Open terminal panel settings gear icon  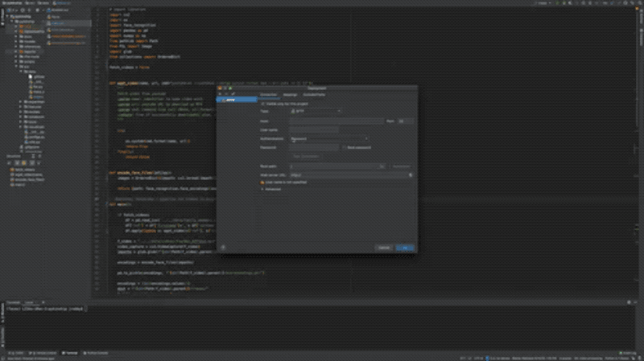point(629,302)
